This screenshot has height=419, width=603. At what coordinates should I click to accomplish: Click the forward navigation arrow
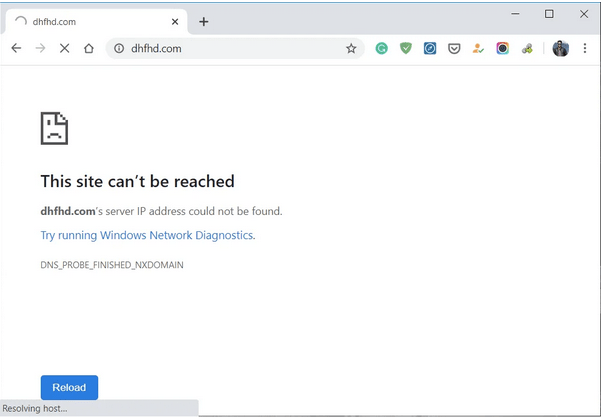pos(40,48)
